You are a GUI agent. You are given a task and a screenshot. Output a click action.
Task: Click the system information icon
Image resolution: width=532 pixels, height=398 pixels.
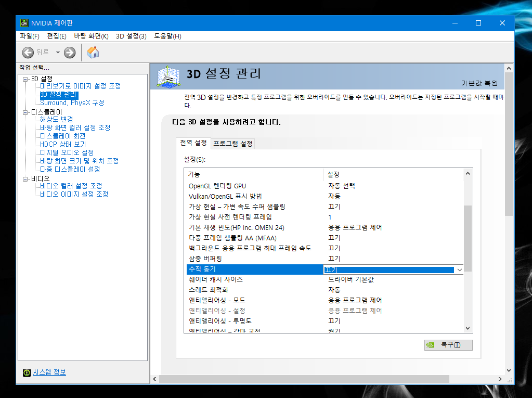click(27, 373)
